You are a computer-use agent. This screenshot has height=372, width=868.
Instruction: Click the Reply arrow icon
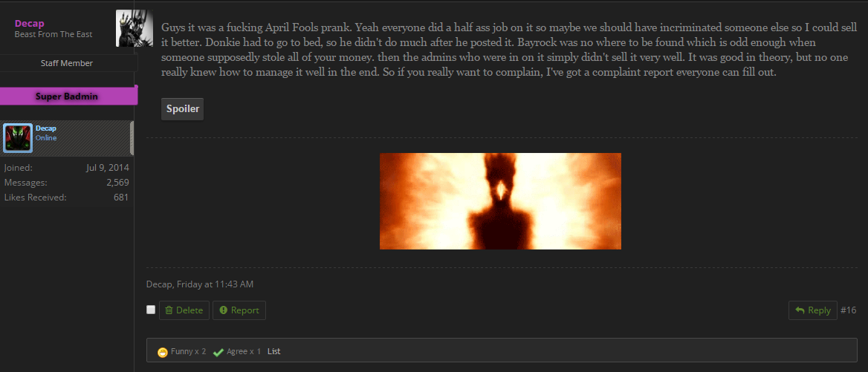[800, 310]
